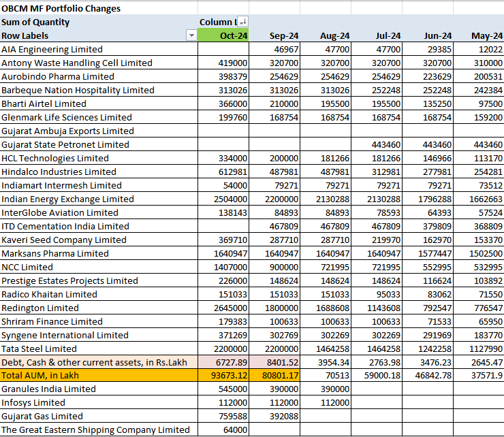The image size is (504, 437).
Task: Select the Jul-24 column header
Action: [x=388, y=35]
